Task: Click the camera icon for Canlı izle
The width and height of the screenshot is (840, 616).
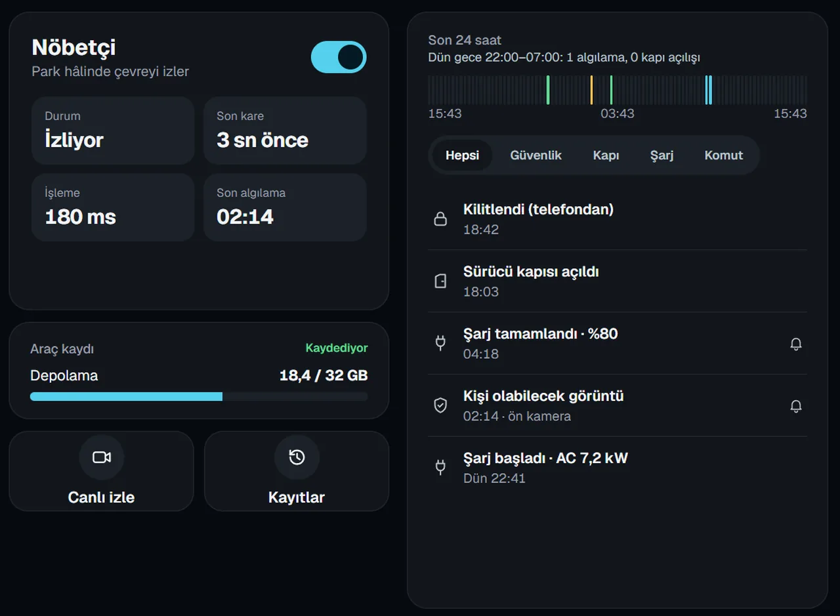Action: (x=102, y=457)
